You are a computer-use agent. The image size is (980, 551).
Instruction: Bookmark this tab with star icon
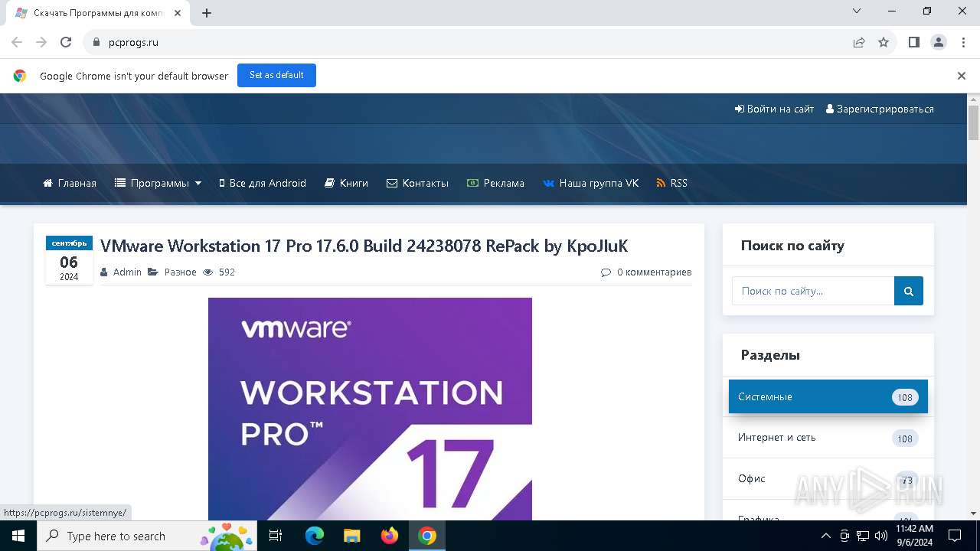point(884,42)
